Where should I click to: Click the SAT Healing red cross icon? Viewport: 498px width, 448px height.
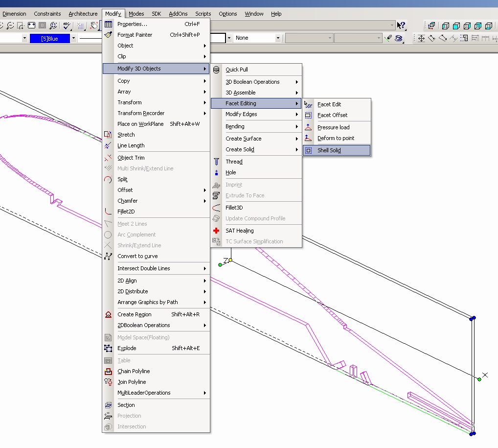click(x=216, y=231)
